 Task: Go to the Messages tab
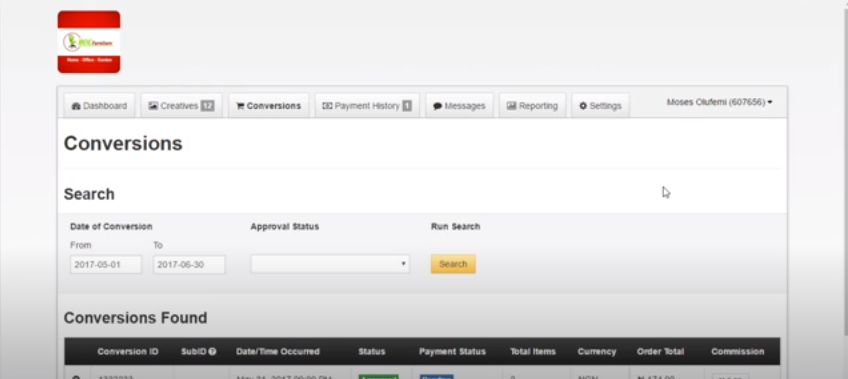point(459,106)
